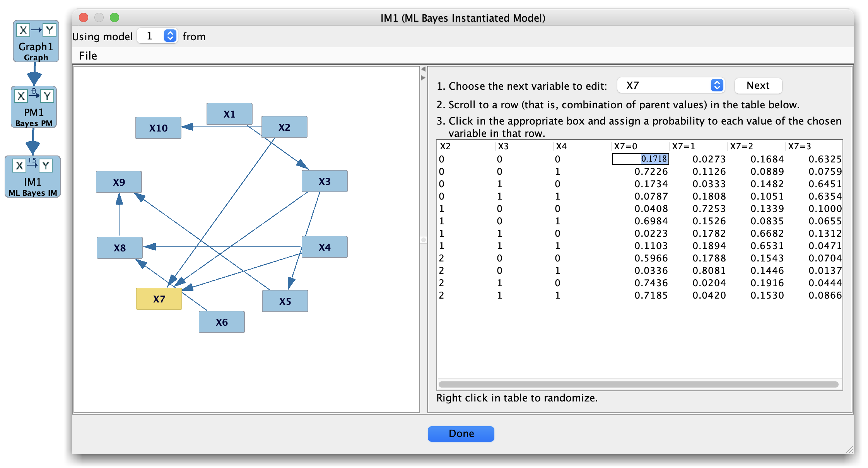Click the split-pane expand right arrow
Viewport: 868px width, 468px height.
tap(423, 78)
